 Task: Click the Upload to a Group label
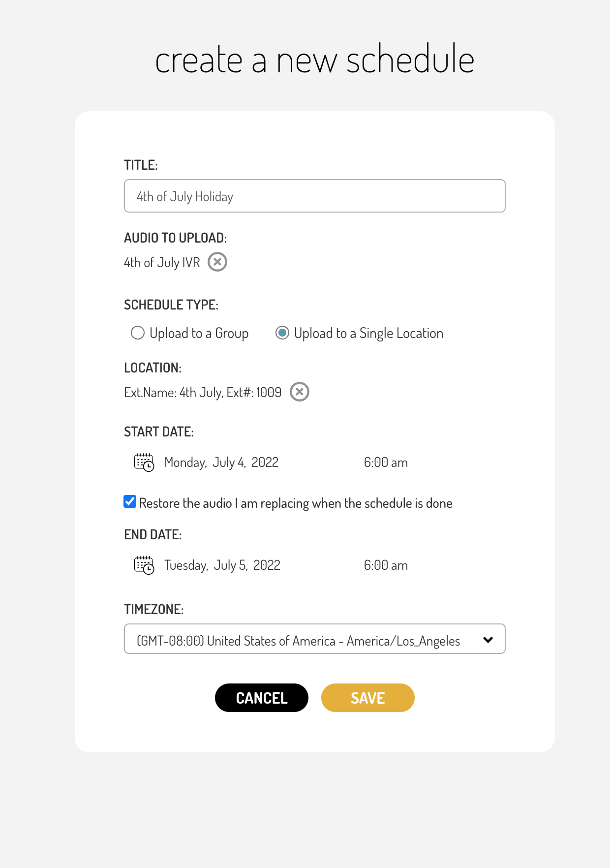(199, 334)
